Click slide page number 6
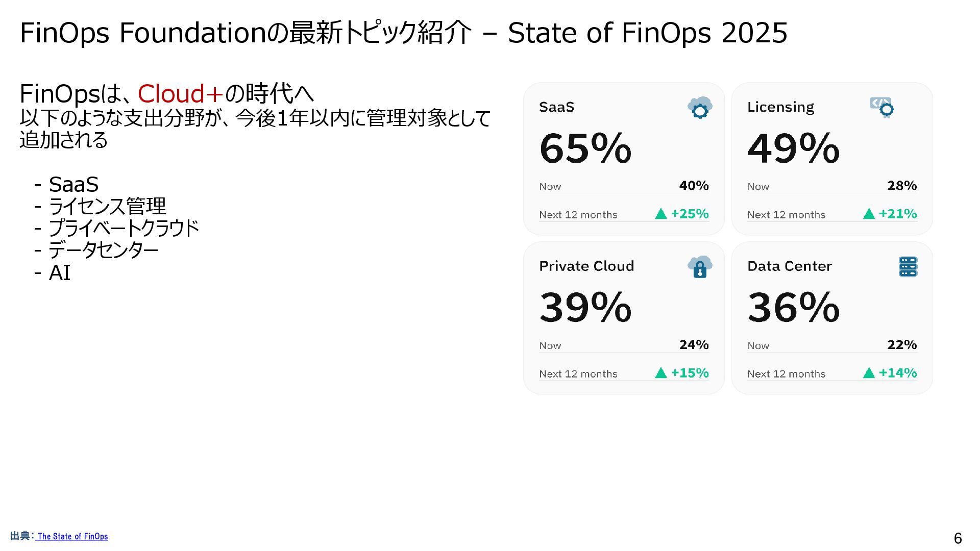 pos(958,538)
